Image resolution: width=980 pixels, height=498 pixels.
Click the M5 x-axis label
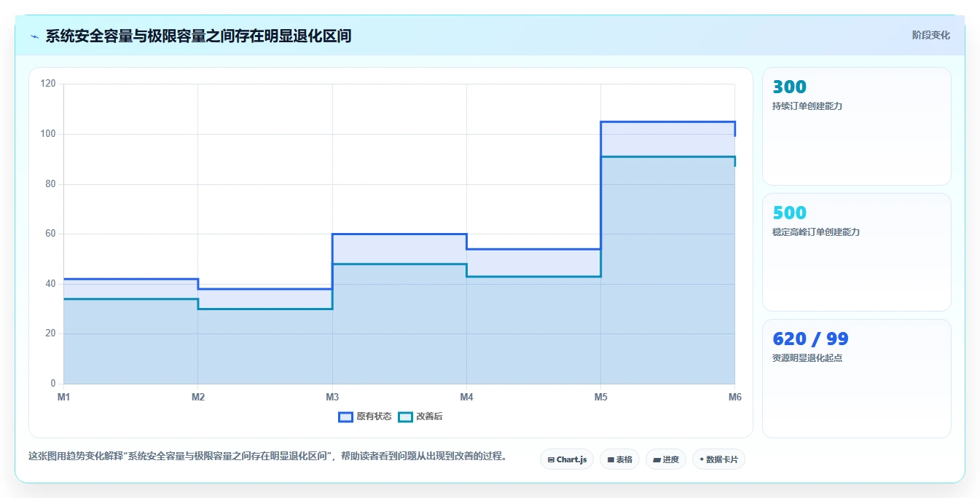[600, 398]
